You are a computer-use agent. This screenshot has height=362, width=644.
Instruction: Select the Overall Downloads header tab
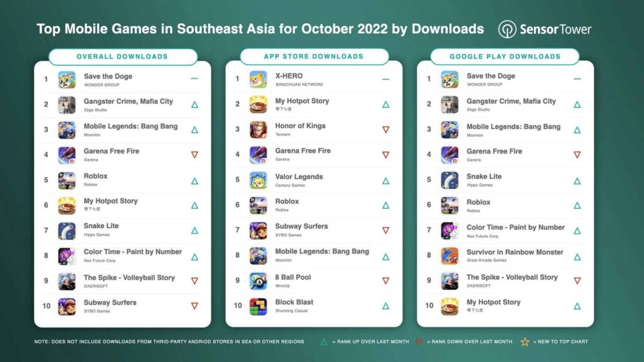pos(123,57)
